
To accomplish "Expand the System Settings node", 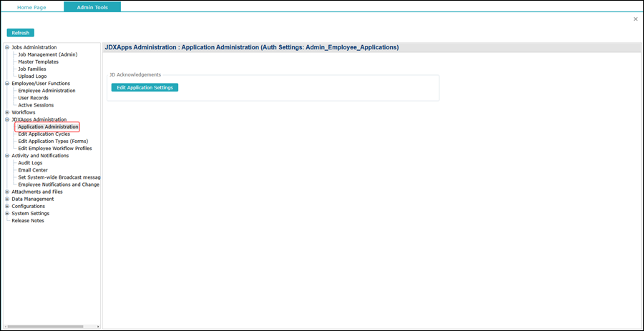I will (x=7, y=214).
